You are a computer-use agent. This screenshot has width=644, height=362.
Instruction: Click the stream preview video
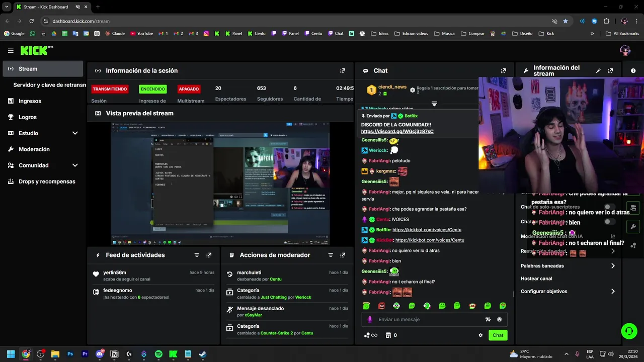(220, 184)
